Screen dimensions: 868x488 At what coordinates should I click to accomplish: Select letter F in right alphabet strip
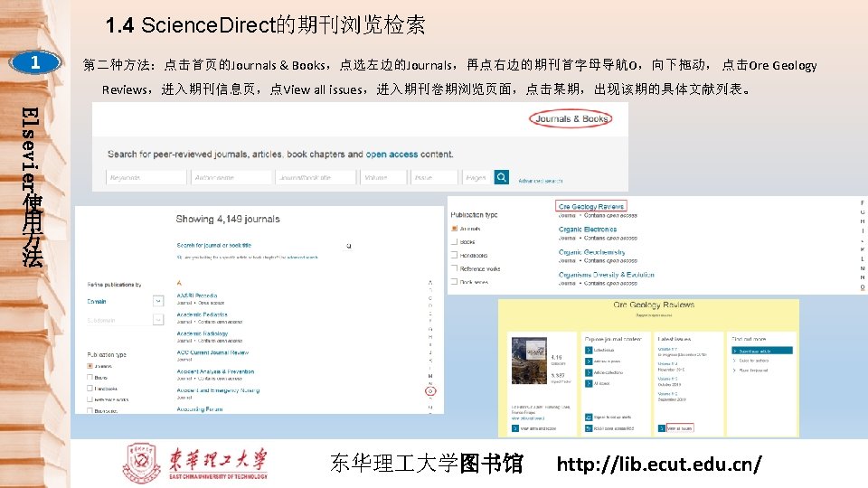pyautogui.click(x=863, y=203)
